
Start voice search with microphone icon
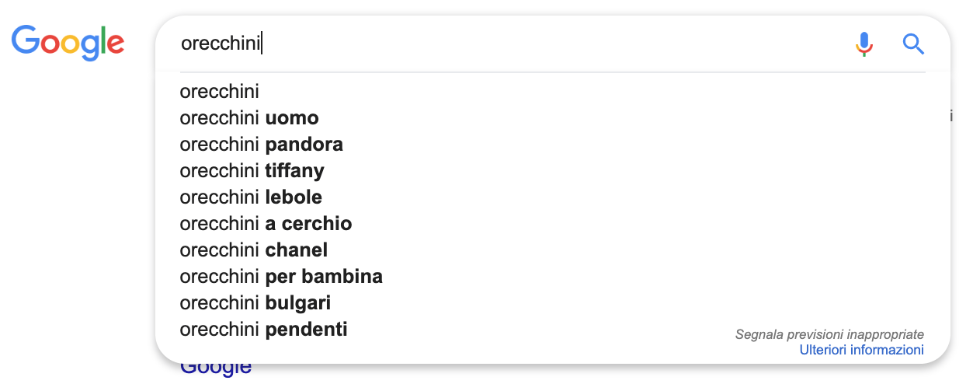click(864, 44)
